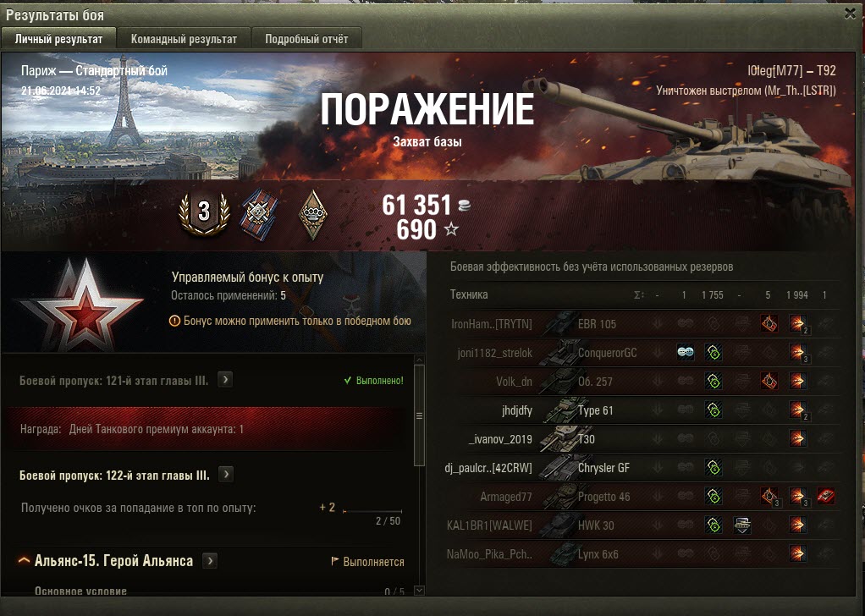
Task: Click the large red star experience bonus icon
Action: point(83,305)
